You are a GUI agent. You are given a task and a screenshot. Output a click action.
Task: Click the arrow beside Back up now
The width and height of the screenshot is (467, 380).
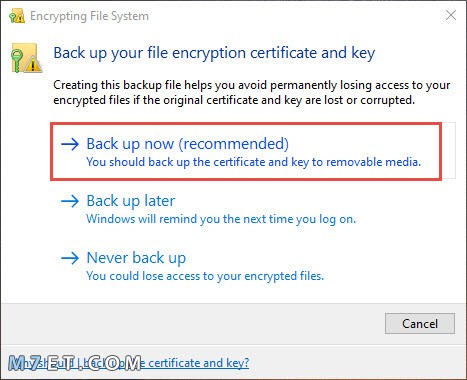coord(70,144)
